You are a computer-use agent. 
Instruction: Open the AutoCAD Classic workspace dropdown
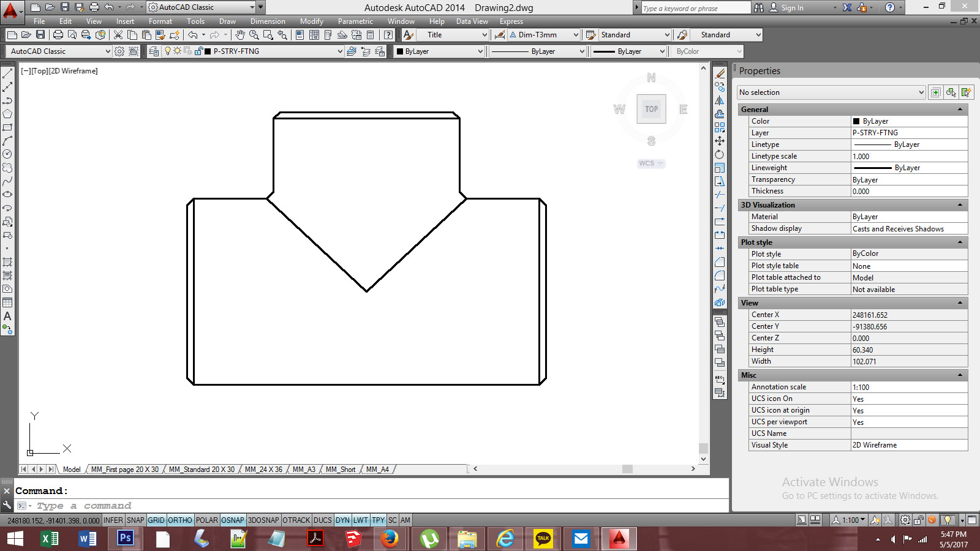(x=108, y=51)
